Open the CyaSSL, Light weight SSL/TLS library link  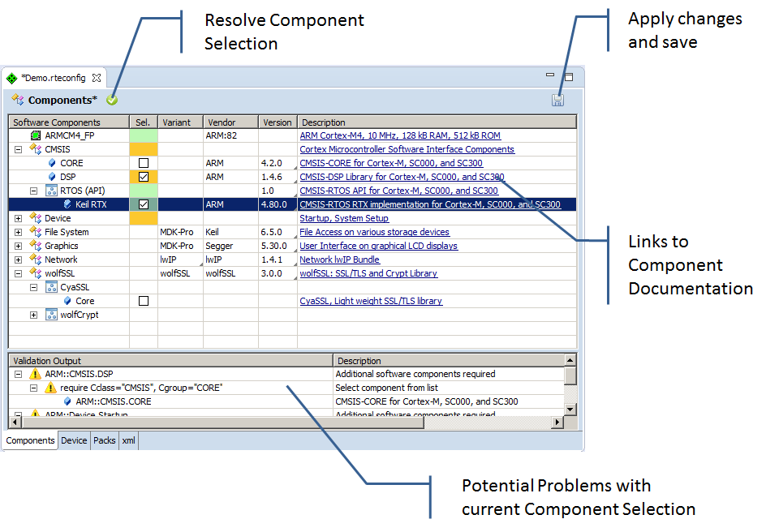371,301
